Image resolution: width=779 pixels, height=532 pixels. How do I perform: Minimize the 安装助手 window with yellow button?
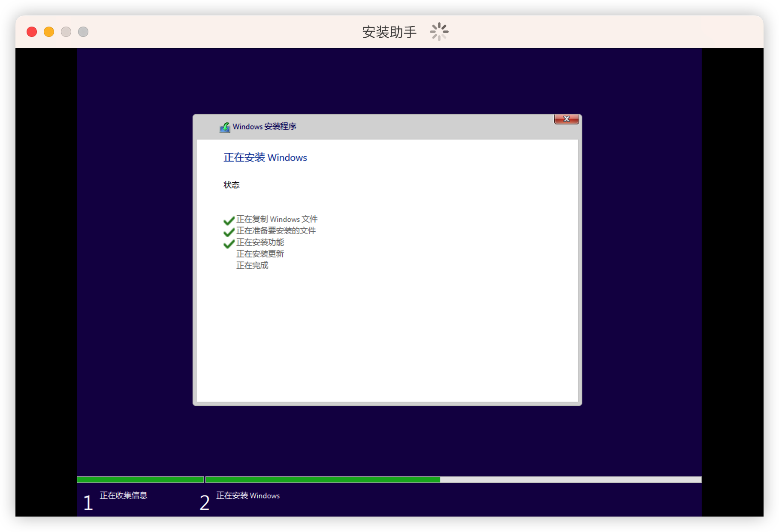49,32
